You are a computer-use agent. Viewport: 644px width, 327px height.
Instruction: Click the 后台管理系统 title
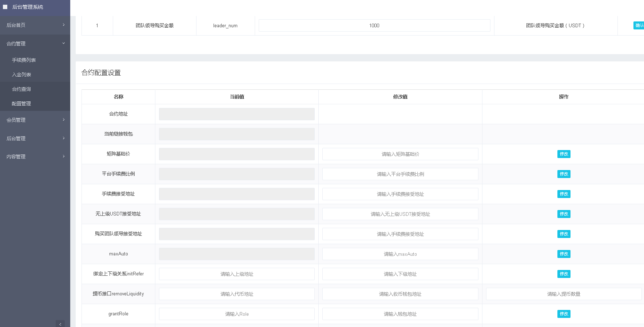pos(28,7)
